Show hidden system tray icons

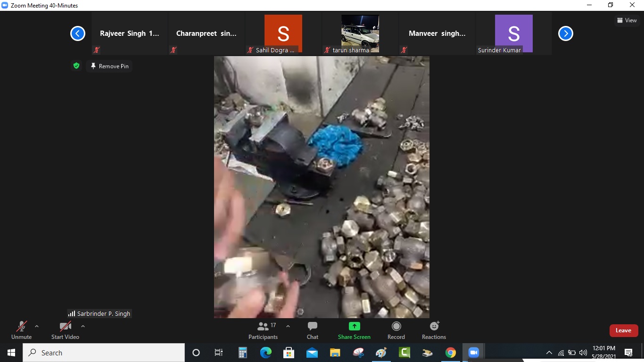[549, 353]
